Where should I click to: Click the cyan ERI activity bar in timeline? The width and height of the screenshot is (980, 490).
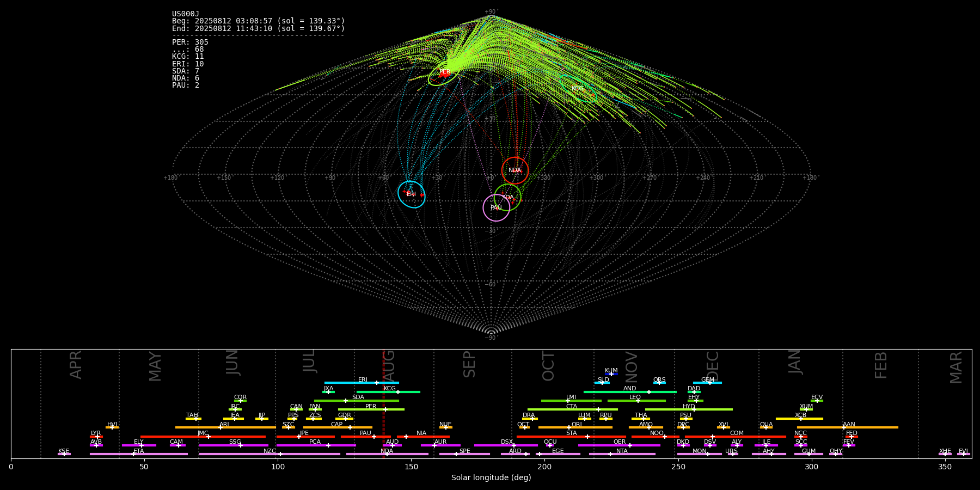362,383
